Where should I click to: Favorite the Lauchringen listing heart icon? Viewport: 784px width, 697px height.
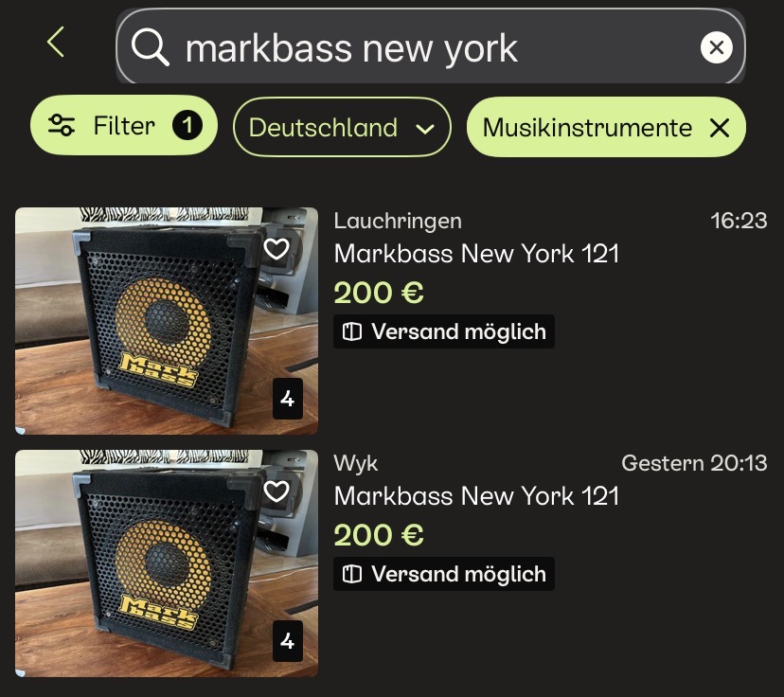tap(276, 249)
